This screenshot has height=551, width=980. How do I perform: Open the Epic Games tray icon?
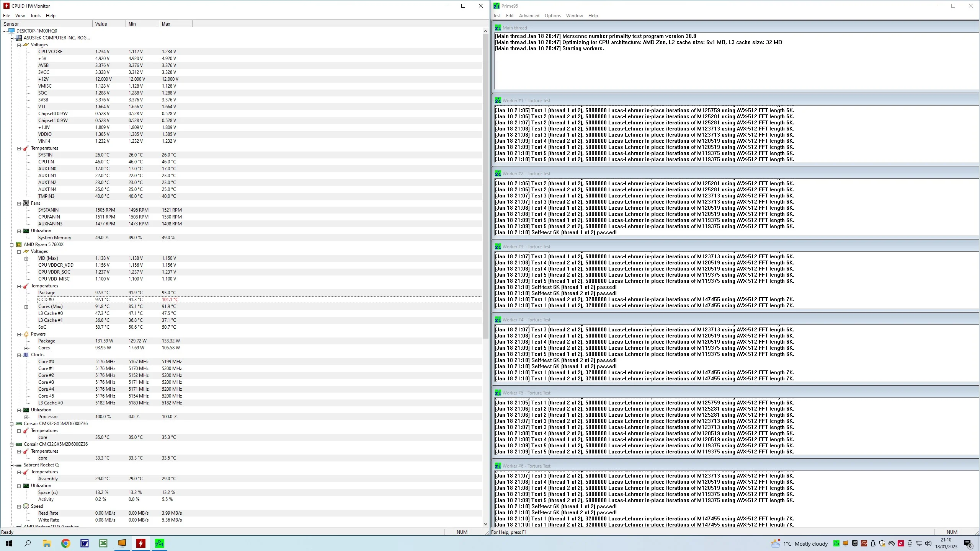point(855,543)
